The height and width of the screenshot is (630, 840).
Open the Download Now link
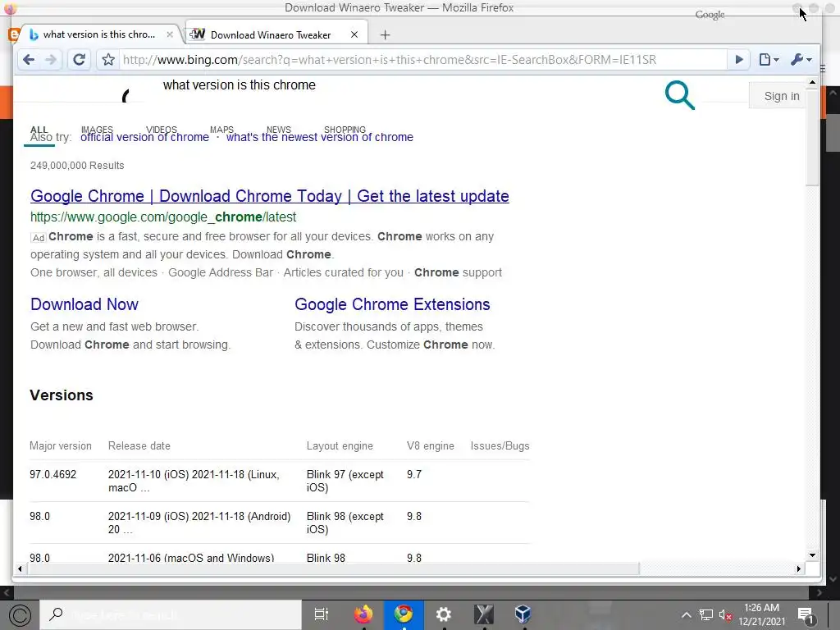(84, 304)
